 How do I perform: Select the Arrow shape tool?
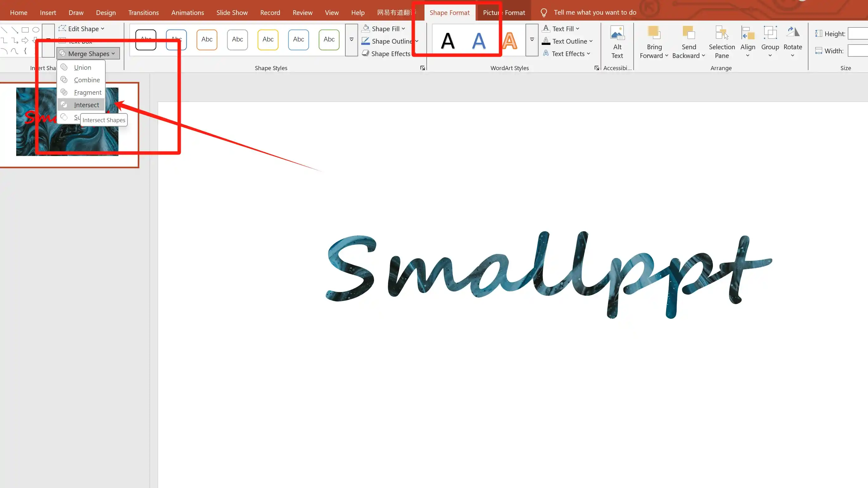(25, 40)
